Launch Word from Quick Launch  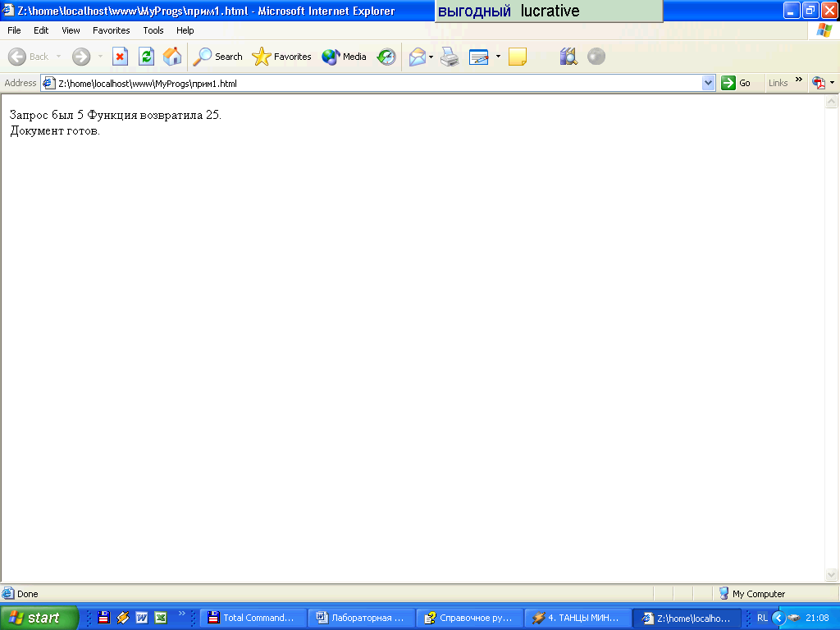[x=142, y=618]
